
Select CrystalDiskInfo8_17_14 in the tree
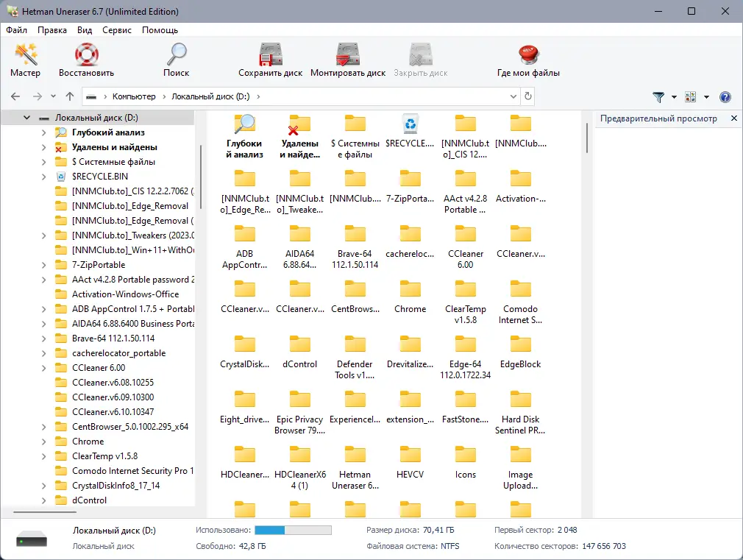pos(115,485)
